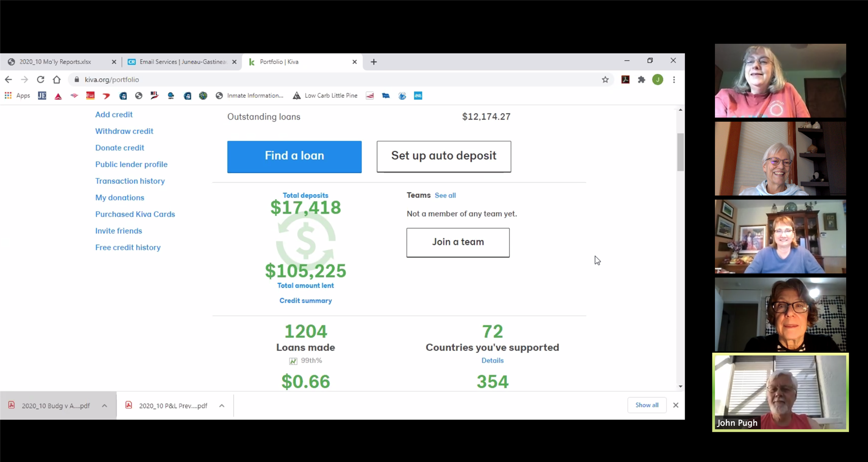Image resolution: width=868 pixels, height=462 pixels.
Task: Open Donate credit link
Action: pos(120,148)
